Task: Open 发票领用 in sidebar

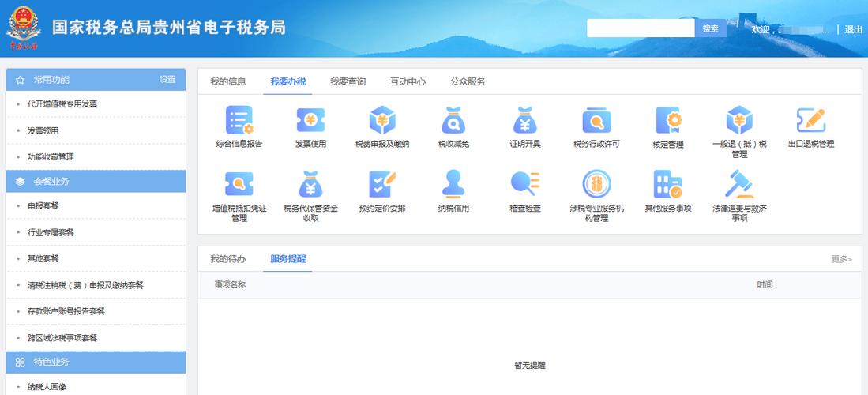Action: (x=43, y=130)
